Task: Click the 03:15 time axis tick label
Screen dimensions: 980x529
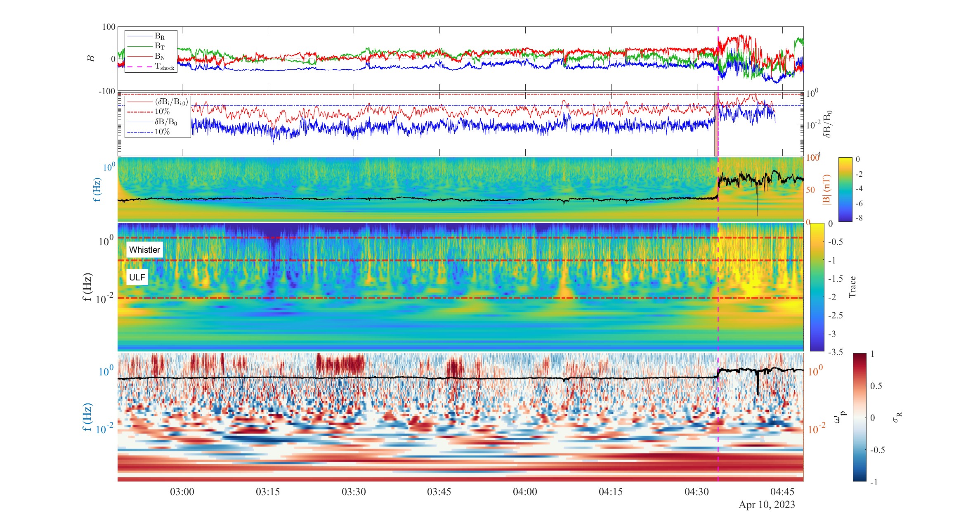Action: click(x=268, y=492)
